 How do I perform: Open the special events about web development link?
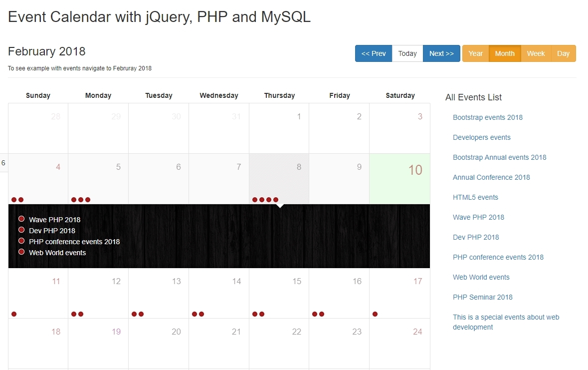pos(506,322)
